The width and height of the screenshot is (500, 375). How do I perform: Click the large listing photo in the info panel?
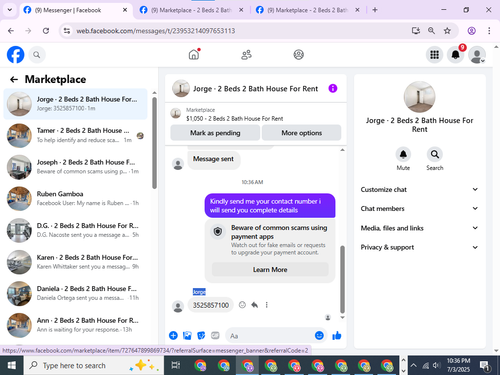(x=419, y=97)
